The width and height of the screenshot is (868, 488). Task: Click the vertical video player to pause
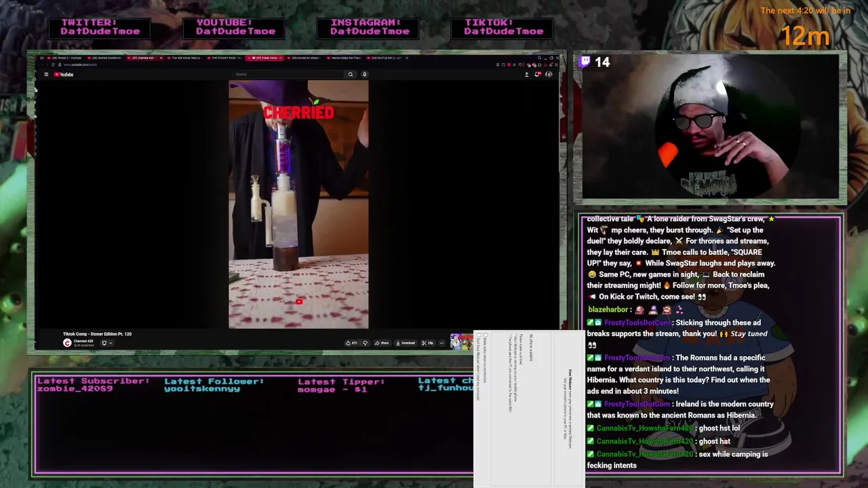[x=298, y=205]
